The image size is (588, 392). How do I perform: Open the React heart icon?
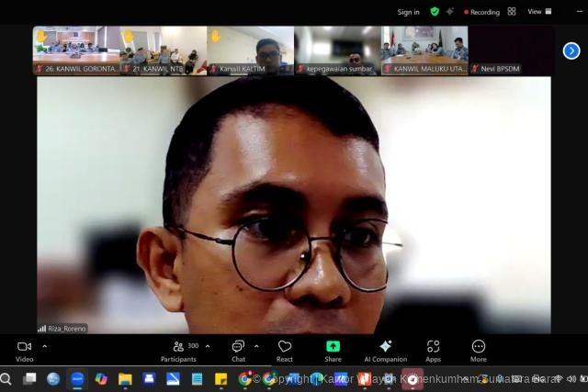coord(285,347)
